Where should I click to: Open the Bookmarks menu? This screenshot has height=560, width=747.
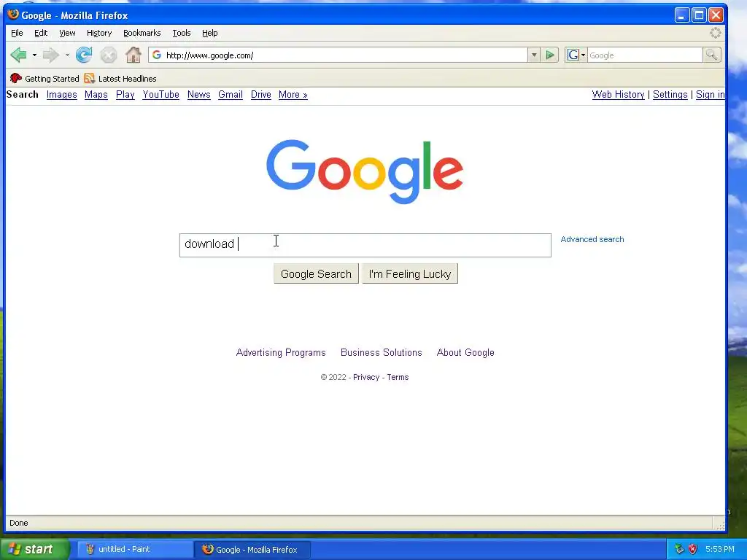pyautogui.click(x=142, y=33)
